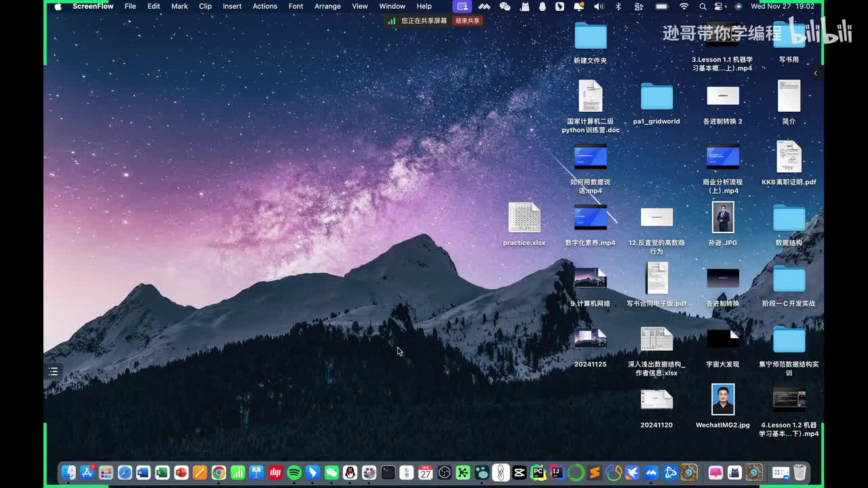Select the 阶段一C开发实战 folder

pyautogui.click(x=789, y=286)
